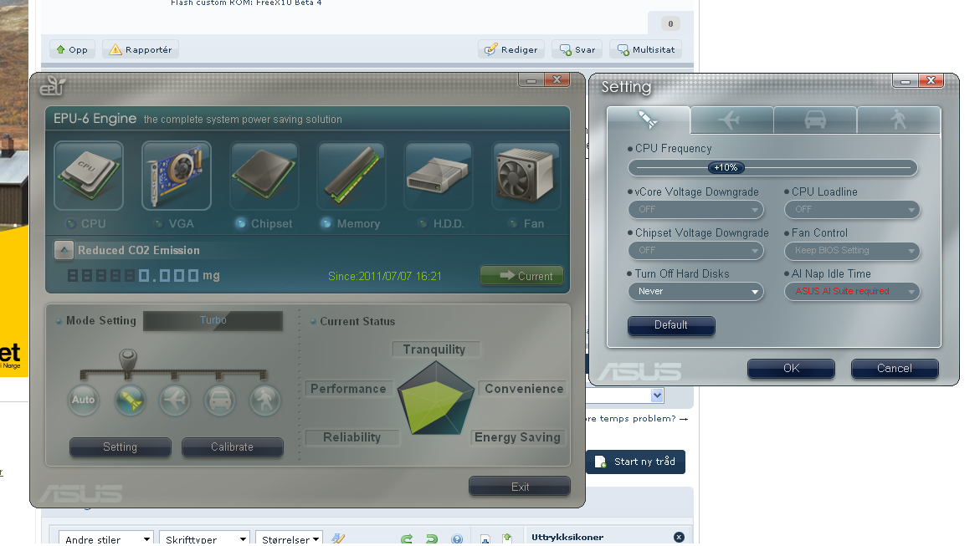This screenshot has width=980, height=546.
Task: Select the Memory RAM stick icon
Action: coord(351,176)
